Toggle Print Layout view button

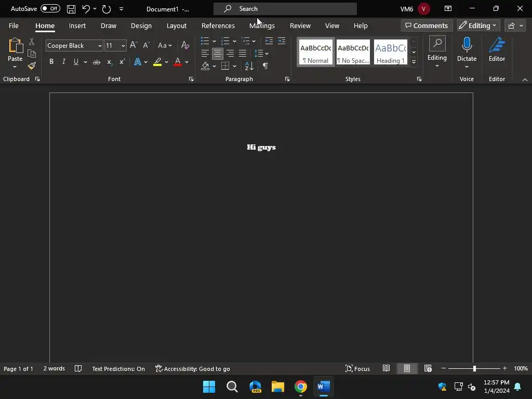pos(407,368)
